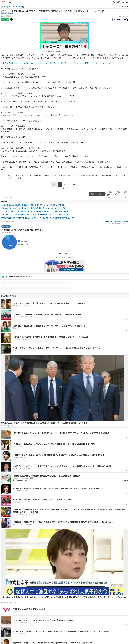Dismiss the テレ朝「ブラック・ジャック」 recommended article
The height and width of the screenshot is (644, 129).
click(127, 352)
